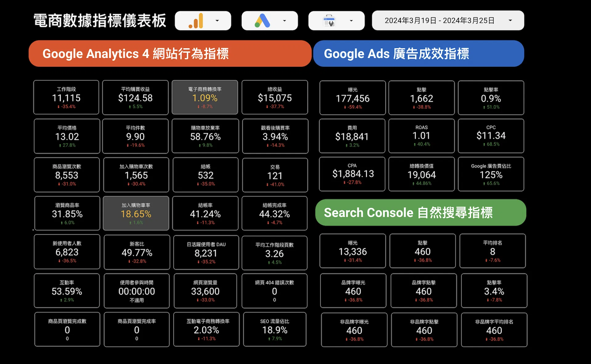This screenshot has width=591, height=364.
Task: Click the 商品瀏覽次數 8,553 scorecard
Action: pos(67,175)
